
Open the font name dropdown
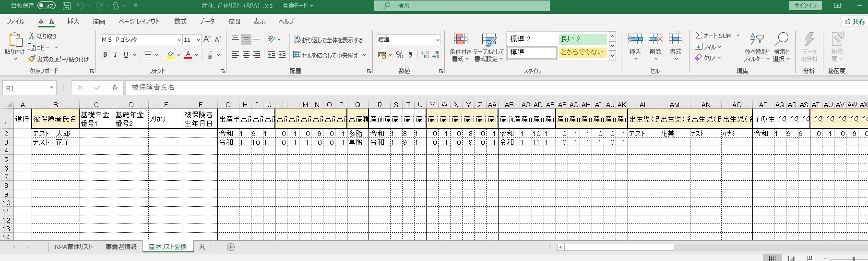pos(179,40)
